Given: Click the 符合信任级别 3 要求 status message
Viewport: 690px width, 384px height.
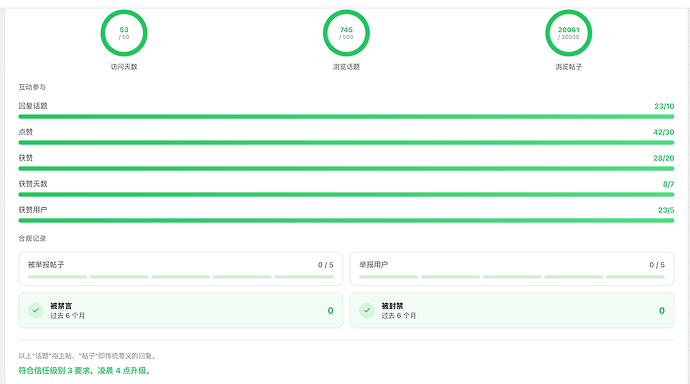Looking at the screenshot, I should 85,370.
